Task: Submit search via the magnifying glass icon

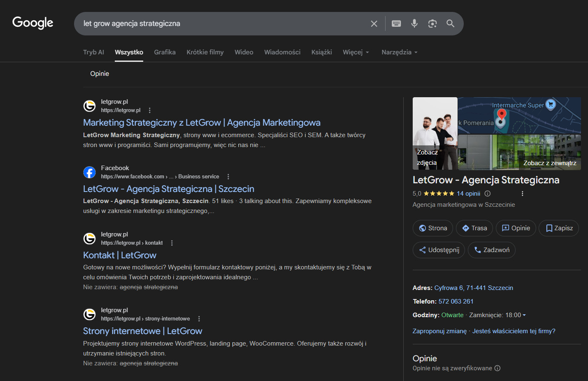Action: (x=450, y=23)
